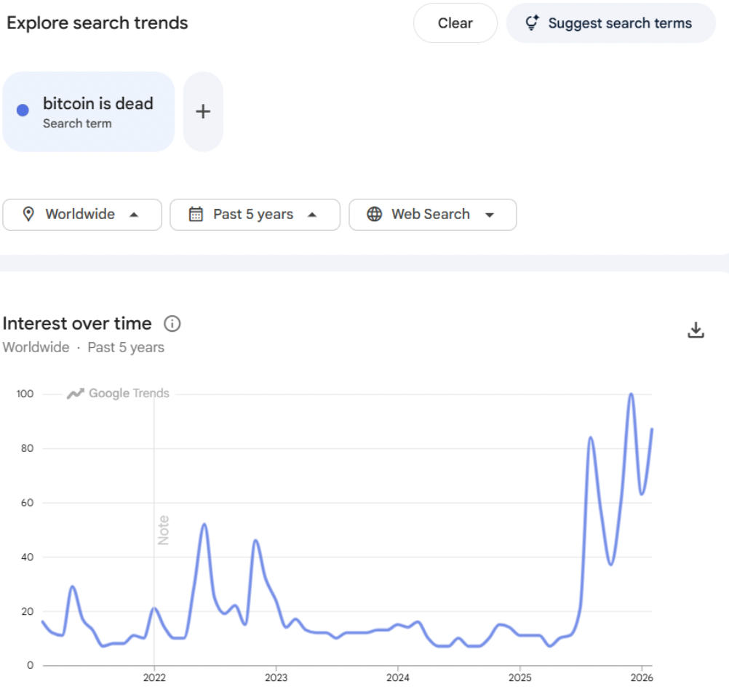Click the calendar icon on Past 5 years
Viewport: 729px width, 700px height.
[196, 215]
